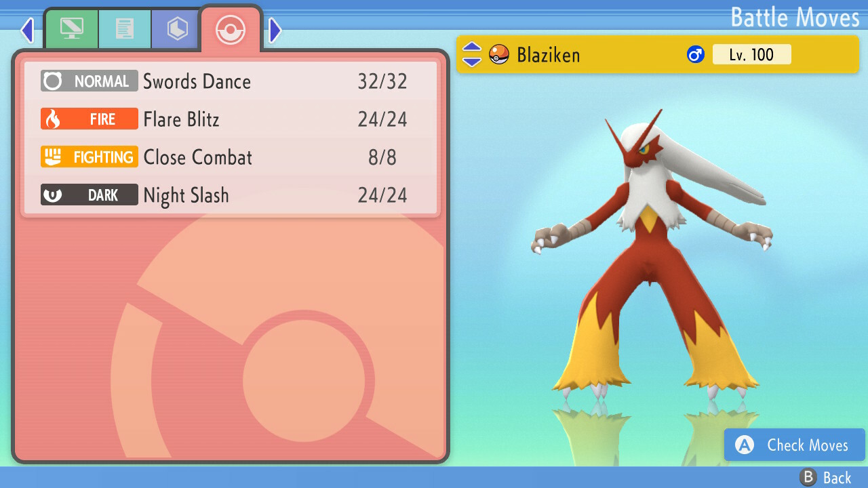This screenshot has width=868, height=488.
Task: Click Swords Dance PP 32/32
Action: coord(382,81)
